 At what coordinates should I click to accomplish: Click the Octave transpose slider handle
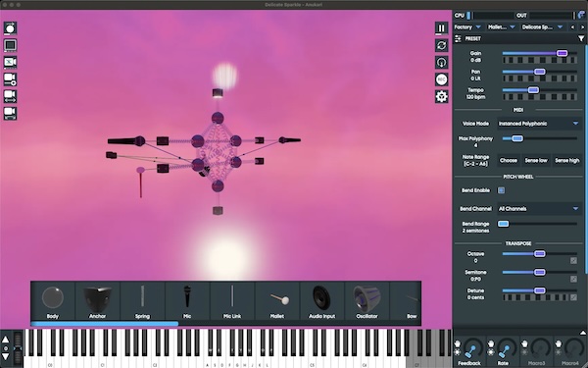(540, 254)
